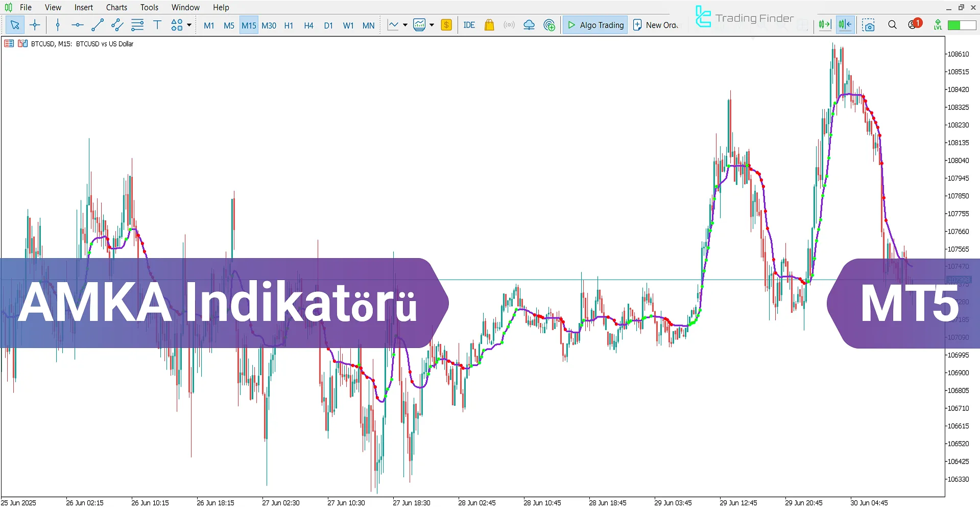Open the Market shopping bag icon
Viewport: 980px width, 509px height.
[x=489, y=25]
